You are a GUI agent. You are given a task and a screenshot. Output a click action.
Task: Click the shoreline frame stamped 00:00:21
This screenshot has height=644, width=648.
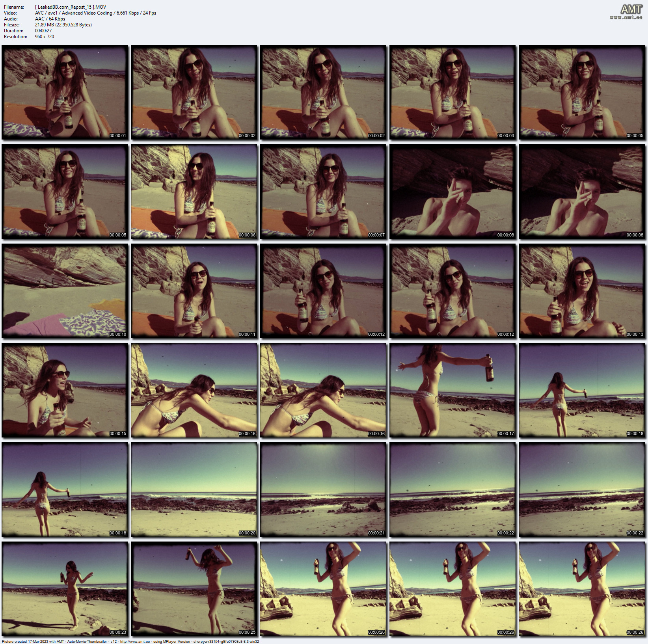(x=324, y=490)
